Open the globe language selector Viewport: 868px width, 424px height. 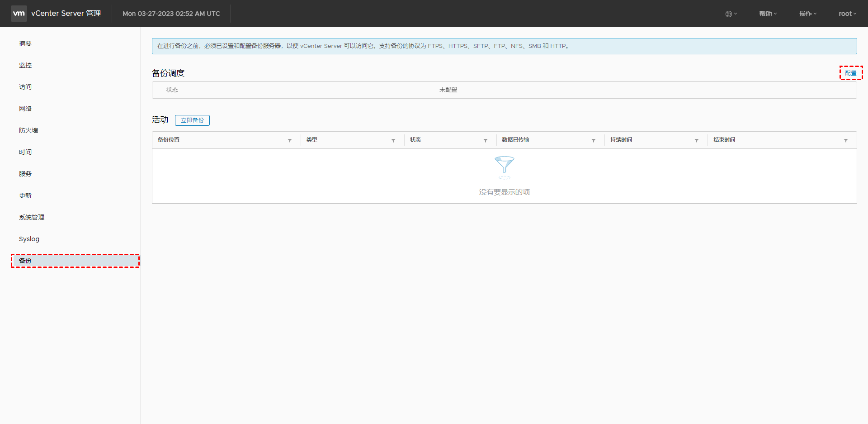731,14
